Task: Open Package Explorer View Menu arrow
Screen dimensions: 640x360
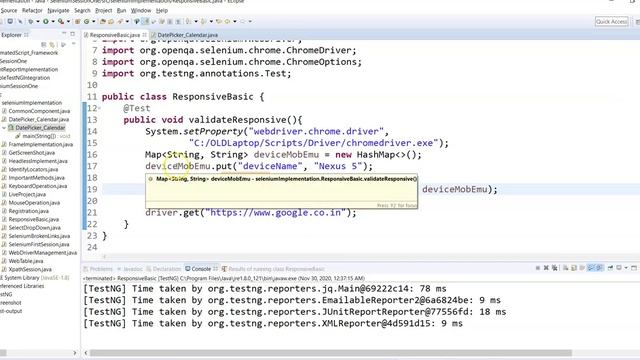Action: click(73, 44)
